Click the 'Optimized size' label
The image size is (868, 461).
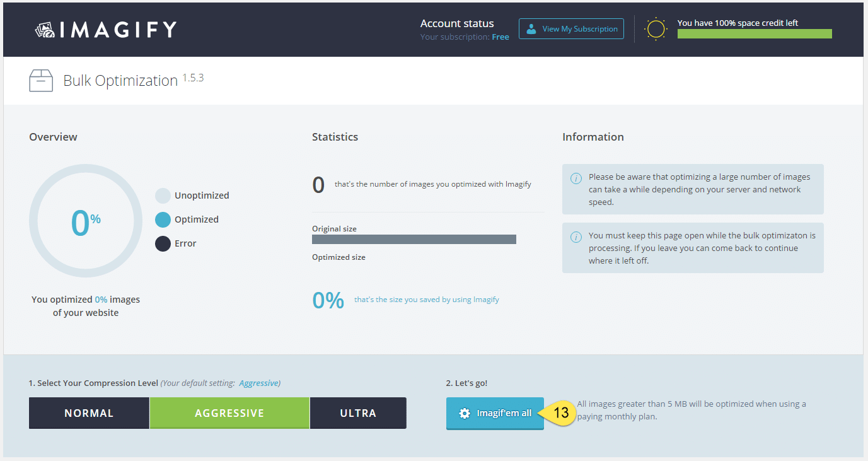[x=339, y=257]
